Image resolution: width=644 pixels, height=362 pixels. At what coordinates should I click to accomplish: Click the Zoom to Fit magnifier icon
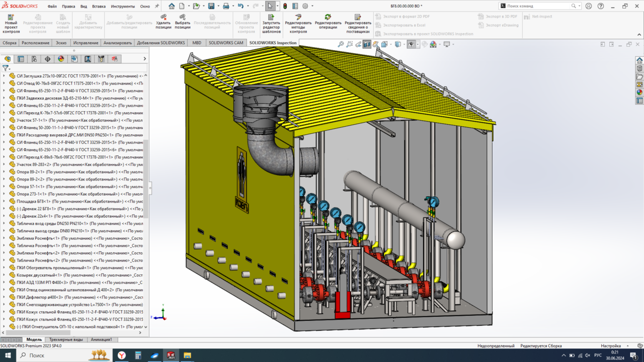tap(342, 44)
